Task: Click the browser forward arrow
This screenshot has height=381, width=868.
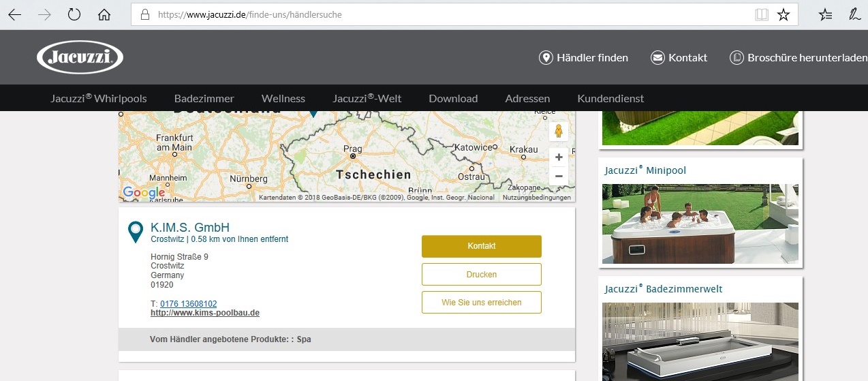Action: (x=45, y=14)
